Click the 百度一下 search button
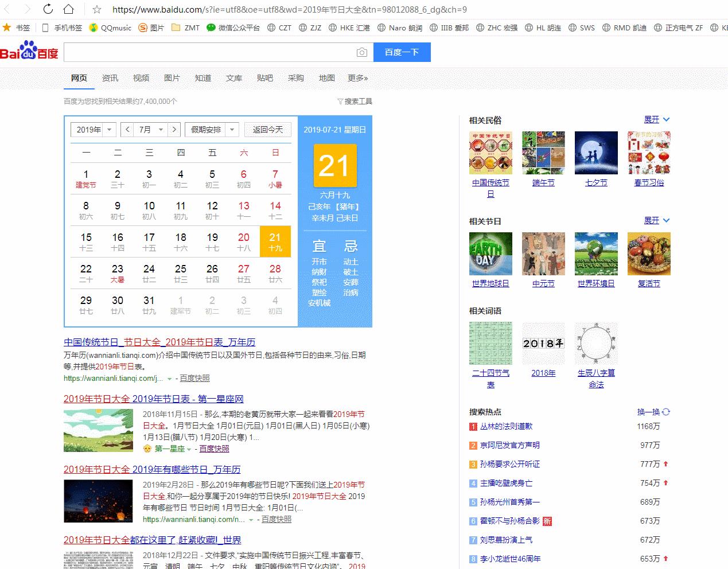This screenshot has height=569, width=728. point(402,52)
